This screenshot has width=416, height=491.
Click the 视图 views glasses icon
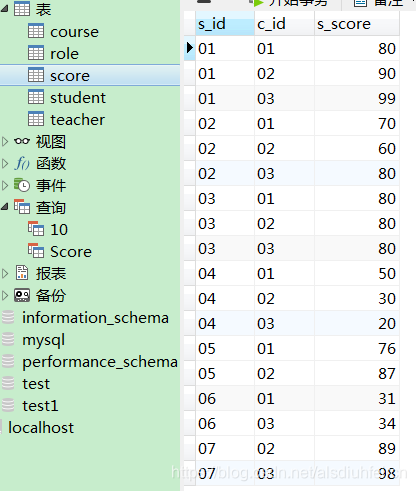22,141
